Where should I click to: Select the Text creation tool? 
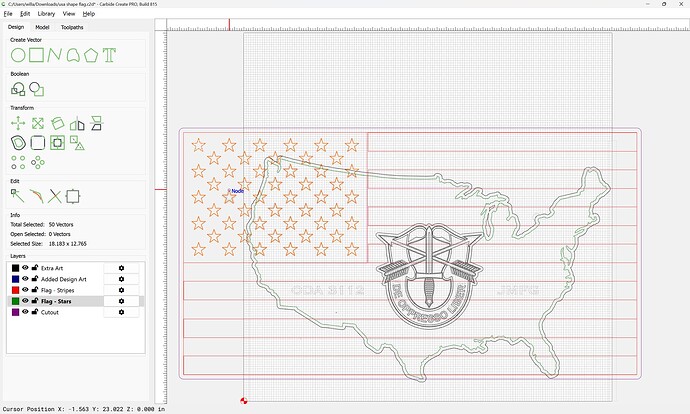pos(109,55)
